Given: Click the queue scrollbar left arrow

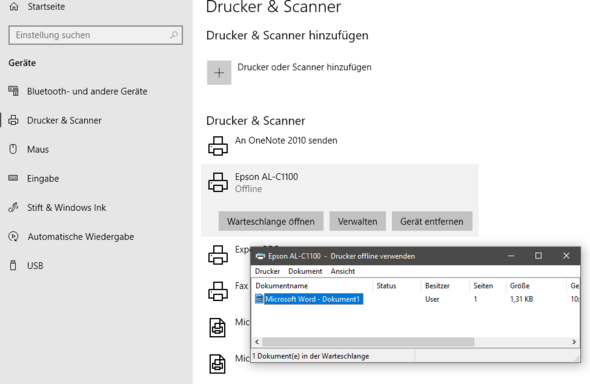Looking at the screenshot, I should point(257,342).
